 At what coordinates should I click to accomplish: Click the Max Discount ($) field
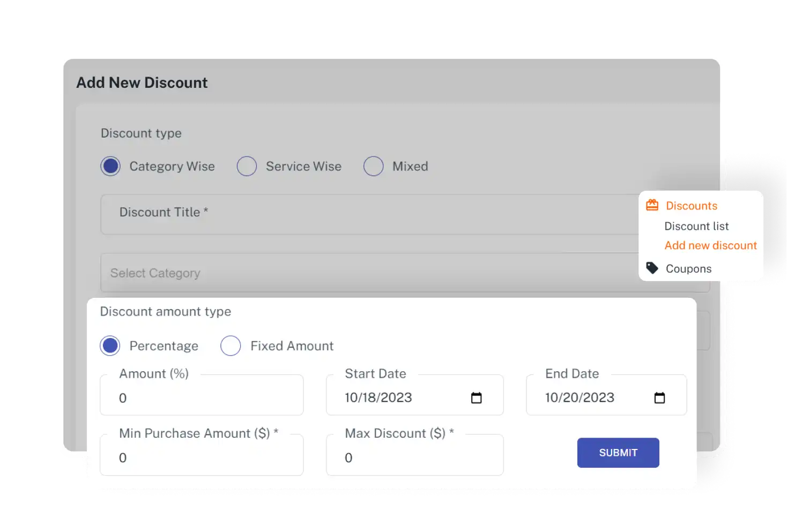coord(415,455)
